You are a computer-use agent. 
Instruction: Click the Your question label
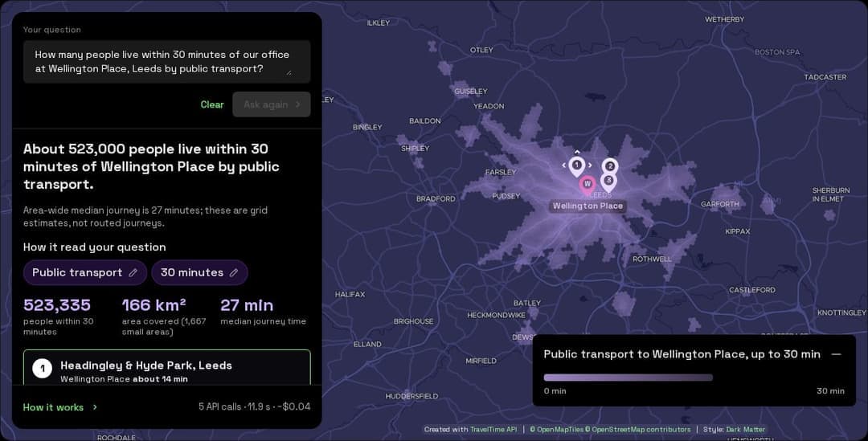pyautogui.click(x=52, y=30)
